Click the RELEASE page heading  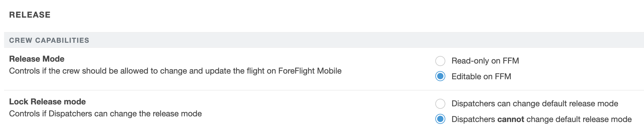pos(30,15)
